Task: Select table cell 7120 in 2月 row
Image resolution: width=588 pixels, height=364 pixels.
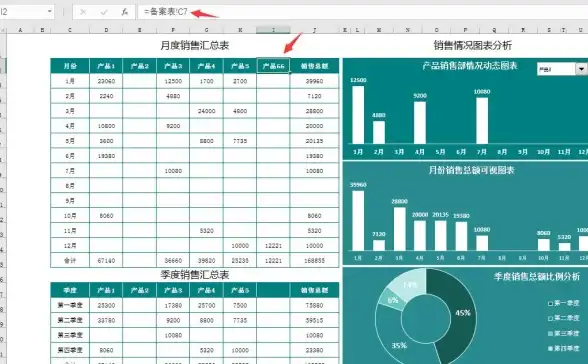Action: click(314, 96)
